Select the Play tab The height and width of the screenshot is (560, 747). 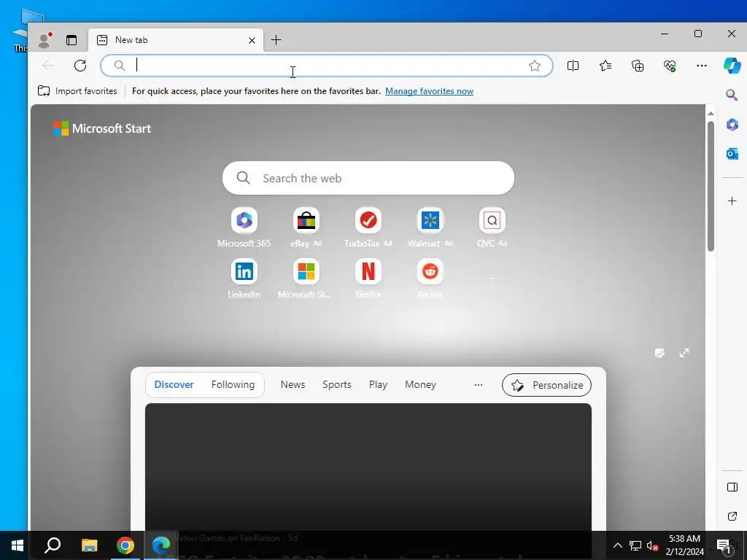pyautogui.click(x=379, y=385)
